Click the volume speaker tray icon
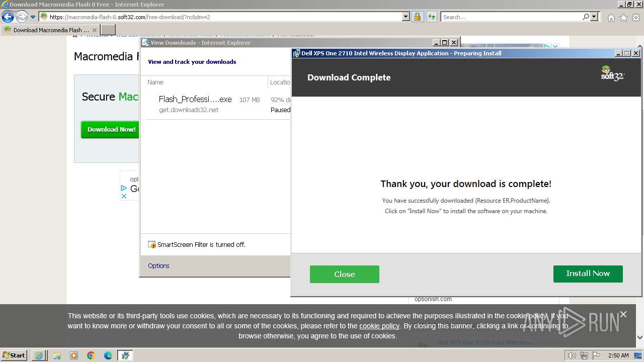The width and height of the screenshot is (644, 362). 572,355
